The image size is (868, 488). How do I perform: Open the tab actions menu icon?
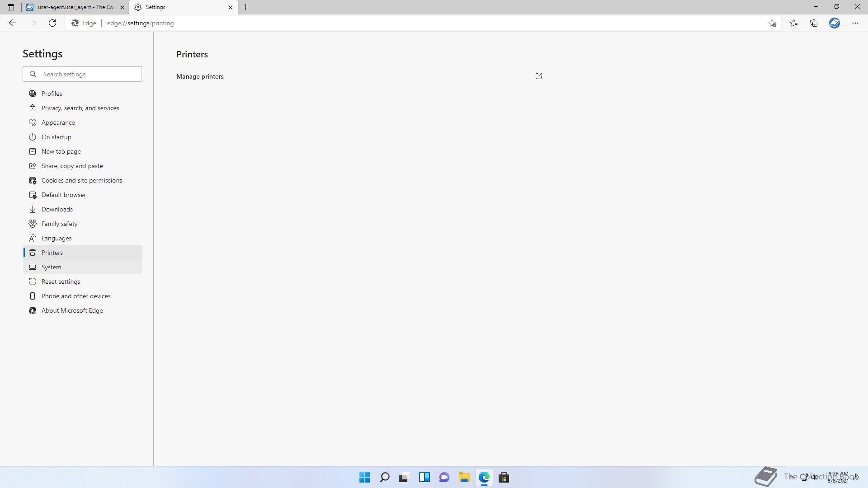11,7
